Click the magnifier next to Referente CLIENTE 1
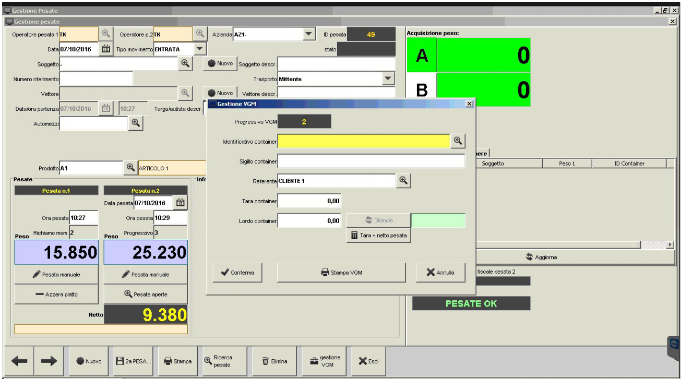 [403, 180]
